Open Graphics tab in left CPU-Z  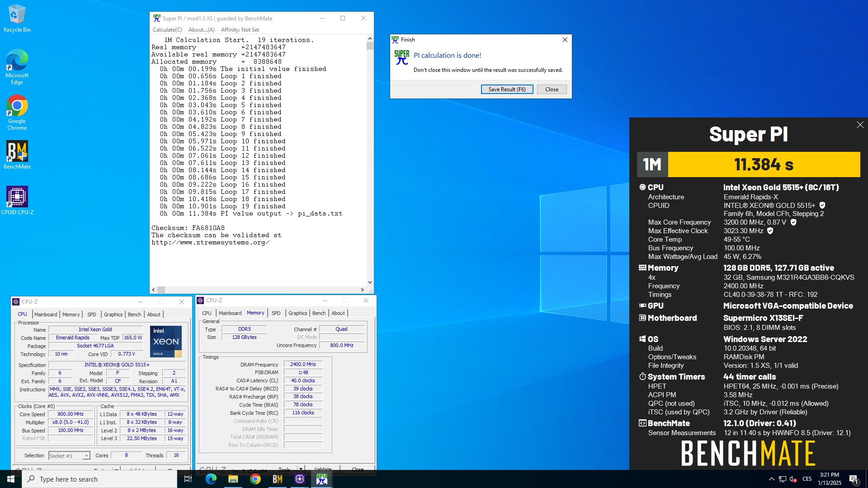pyautogui.click(x=113, y=314)
